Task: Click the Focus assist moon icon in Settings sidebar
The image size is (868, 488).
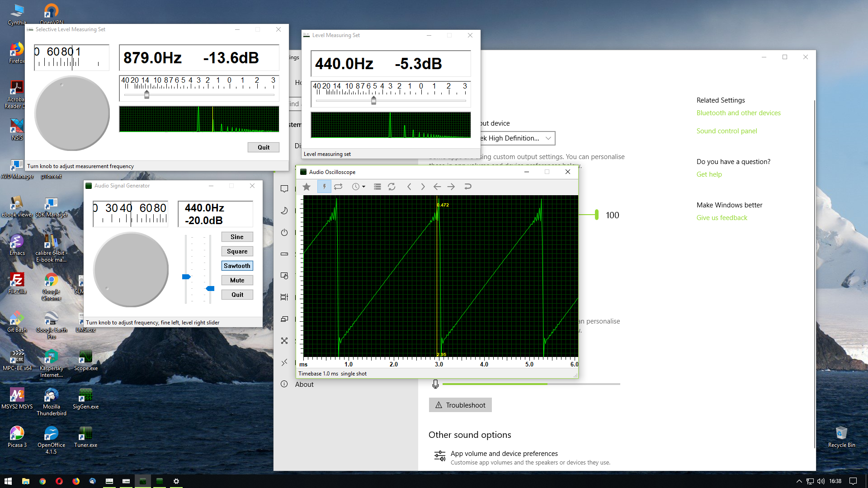Action: pyautogui.click(x=284, y=211)
